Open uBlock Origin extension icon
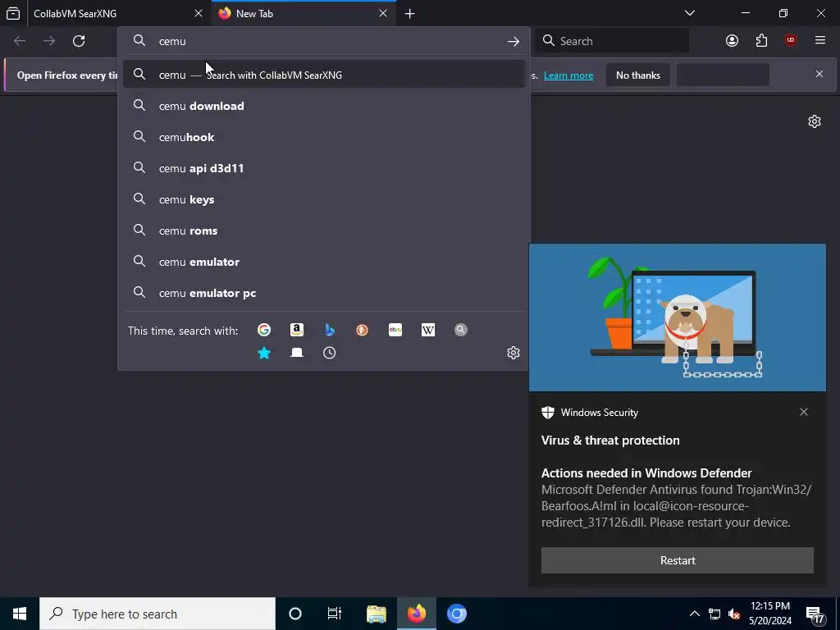 click(x=791, y=41)
